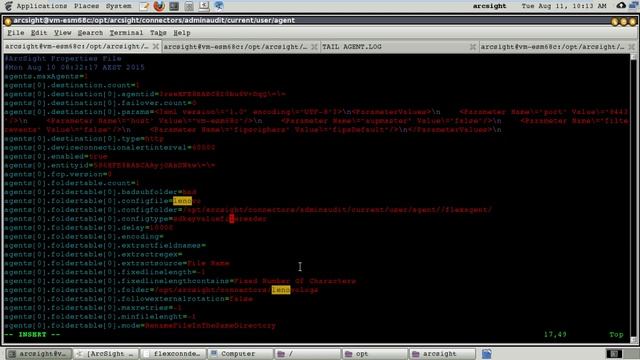Open the 'opt' folder window from taskbar

click(x=374, y=353)
